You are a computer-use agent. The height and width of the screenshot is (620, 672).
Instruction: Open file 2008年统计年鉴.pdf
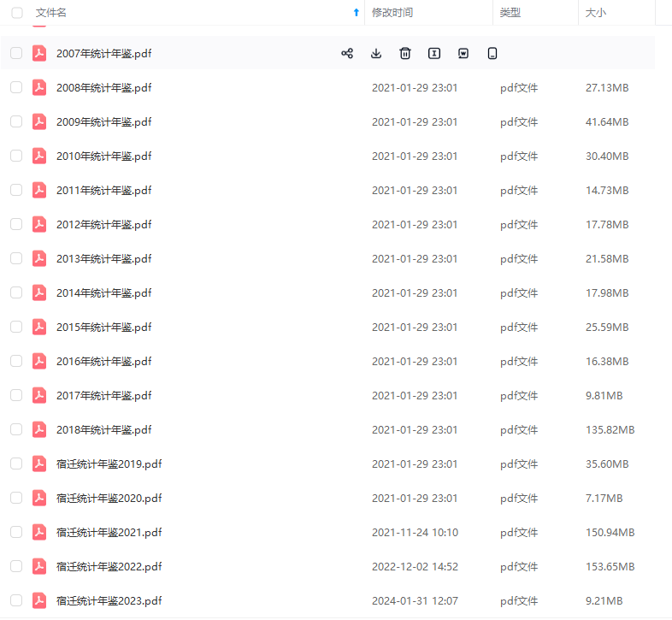[104, 87]
